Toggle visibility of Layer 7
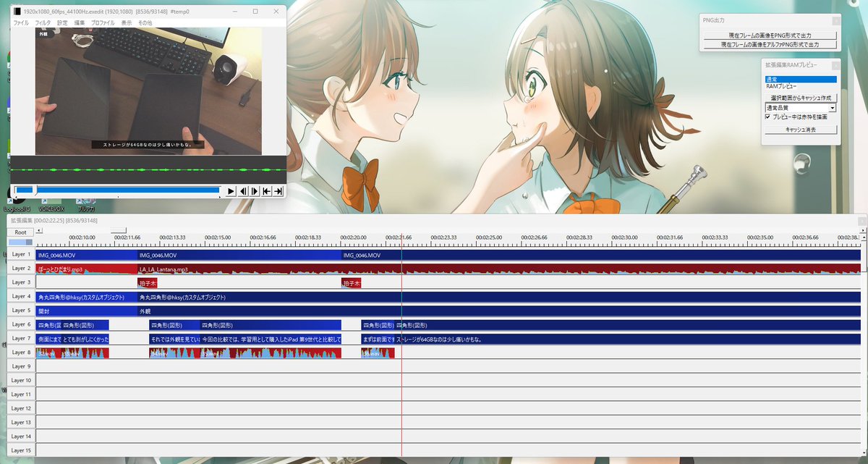868x464 pixels. [x=21, y=339]
